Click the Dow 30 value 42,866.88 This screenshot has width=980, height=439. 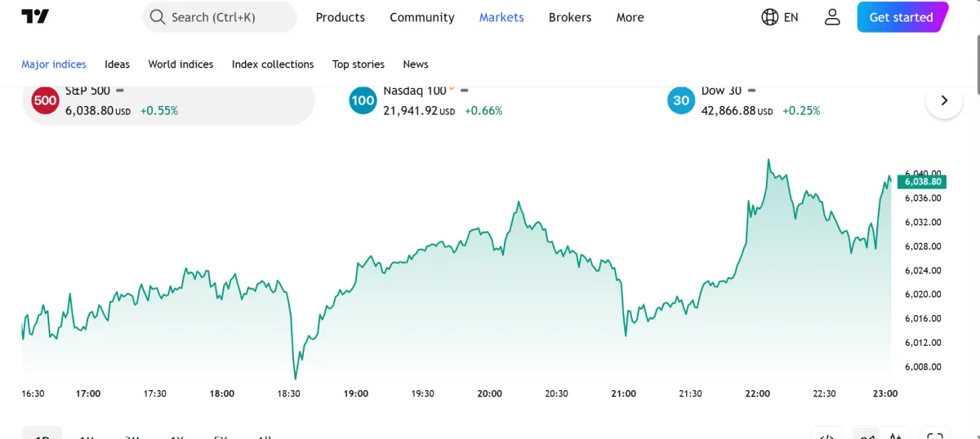[x=728, y=110]
